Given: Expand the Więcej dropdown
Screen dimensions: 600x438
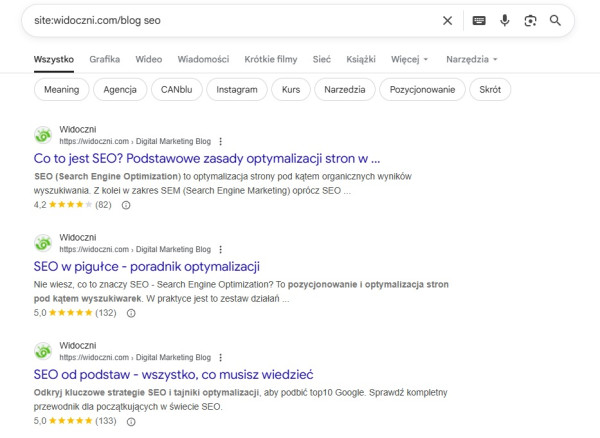Looking at the screenshot, I should coord(410,59).
